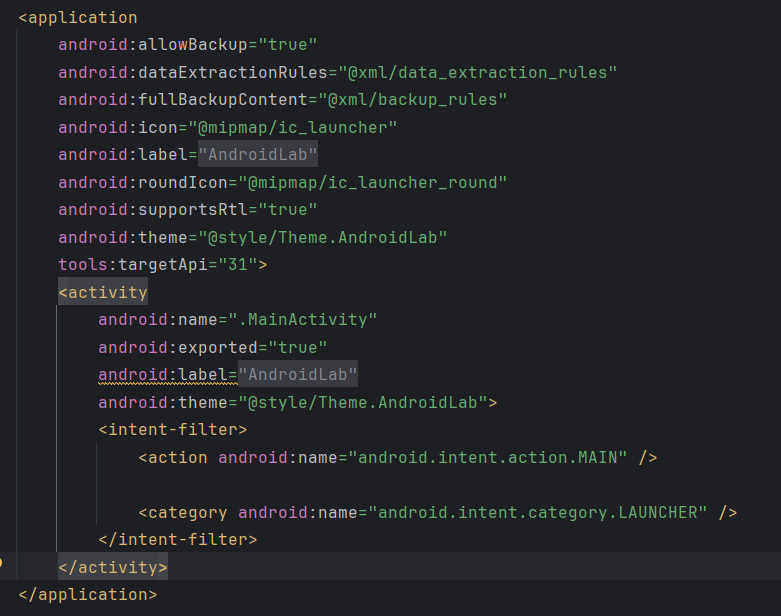Image resolution: width=781 pixels, height=616 pixels.
Task: Click the "@xml/backup_rules" value
Action: 412,100
